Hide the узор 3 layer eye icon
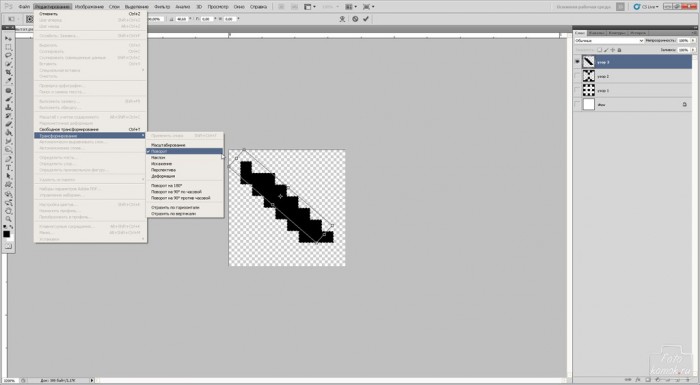 (x=577, y=62)
